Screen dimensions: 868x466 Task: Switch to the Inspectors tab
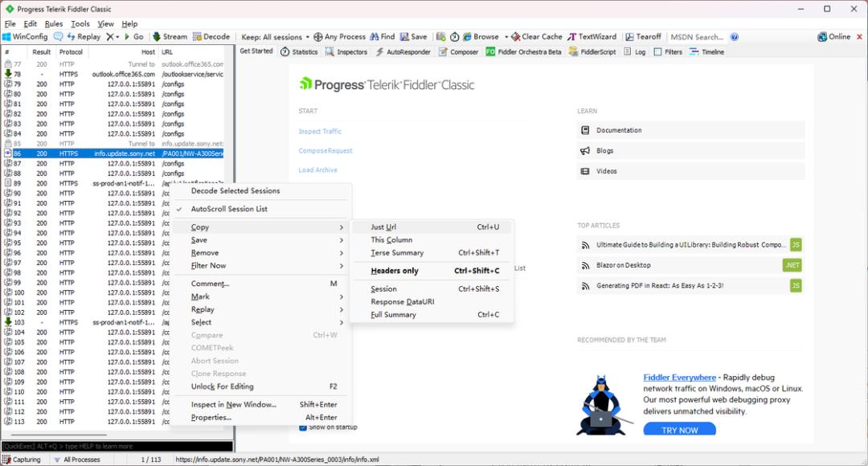pyautogui.click(x=346, y=51)
